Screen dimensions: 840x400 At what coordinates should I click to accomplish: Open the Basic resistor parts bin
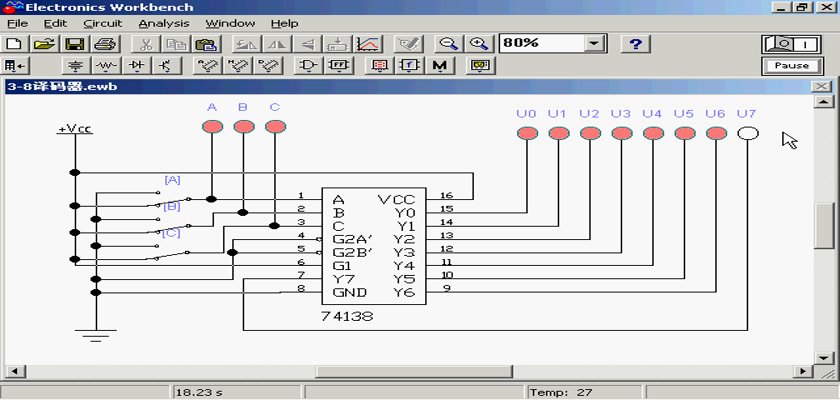107,66
